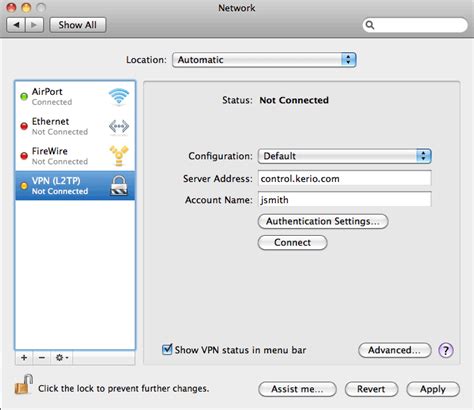
Task: Click the search magnifier icon
Action: click(x=370, y=25)
